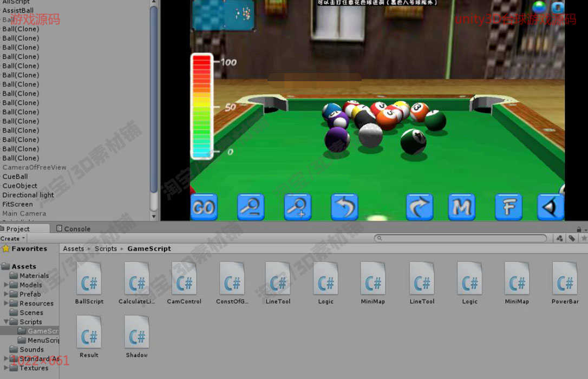
Task: Select the Assets root folder
Action: (x=19, y=266)
